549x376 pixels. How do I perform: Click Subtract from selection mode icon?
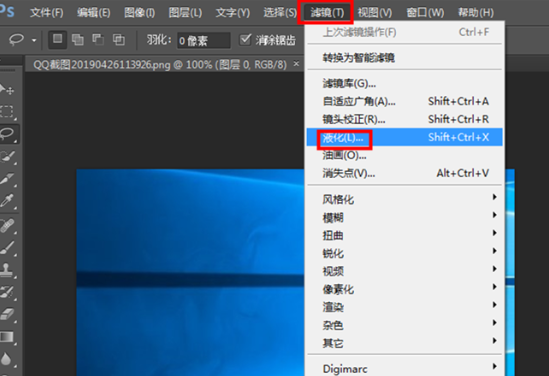[98, 40]
